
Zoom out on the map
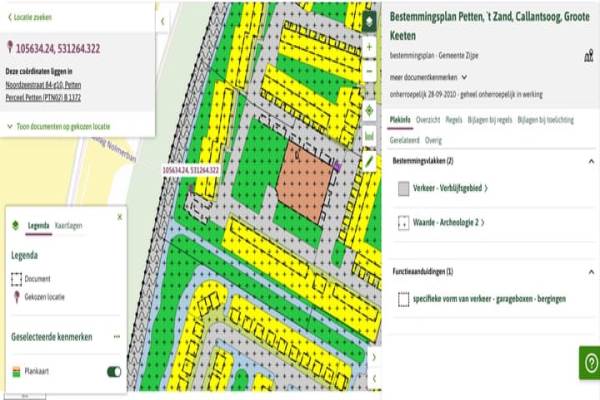(369, 72)
